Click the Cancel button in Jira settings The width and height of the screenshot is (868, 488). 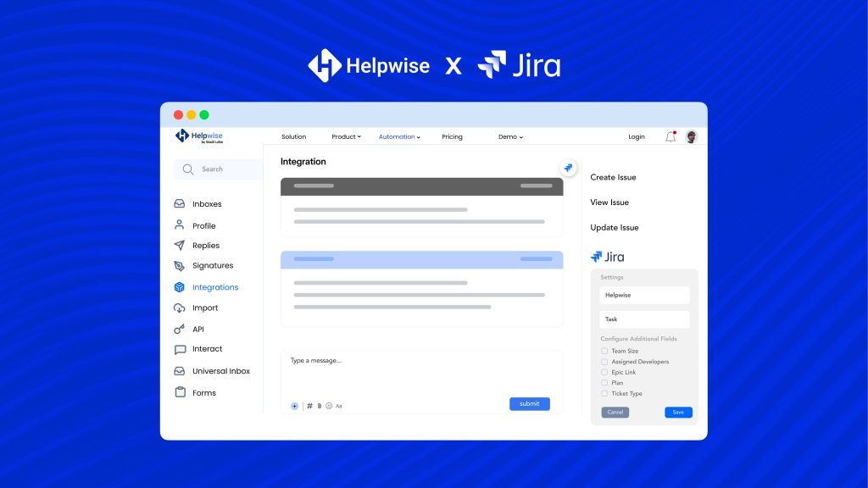pyautogui.click(x=615, y=413)
